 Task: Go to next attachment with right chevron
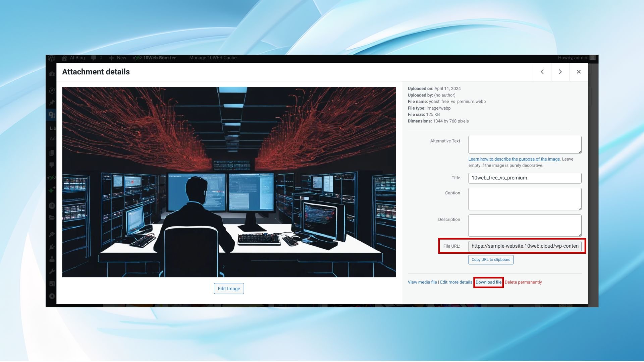[x=560, y=72]
